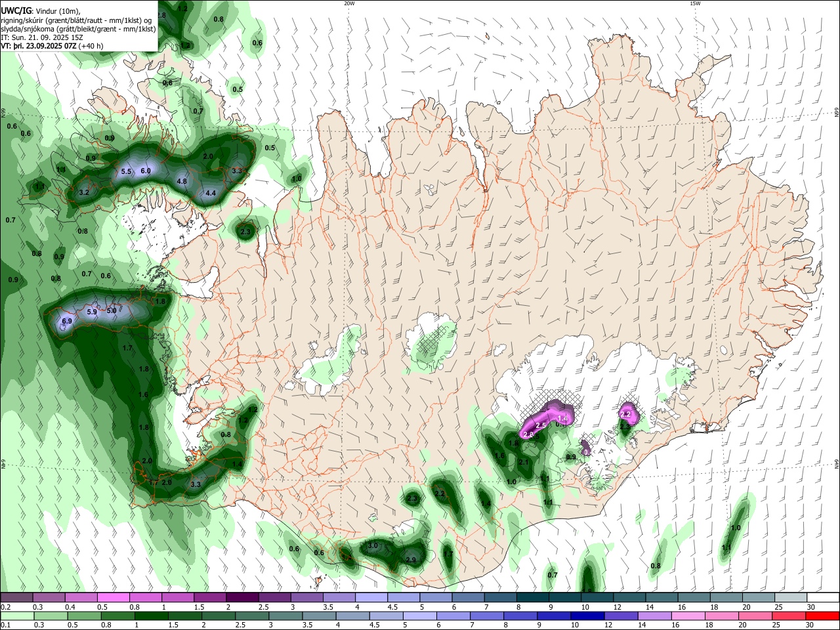Click the 4.4 precipitation value on the map
Viewport: 840px width, 630px height.
coord(211,194)
